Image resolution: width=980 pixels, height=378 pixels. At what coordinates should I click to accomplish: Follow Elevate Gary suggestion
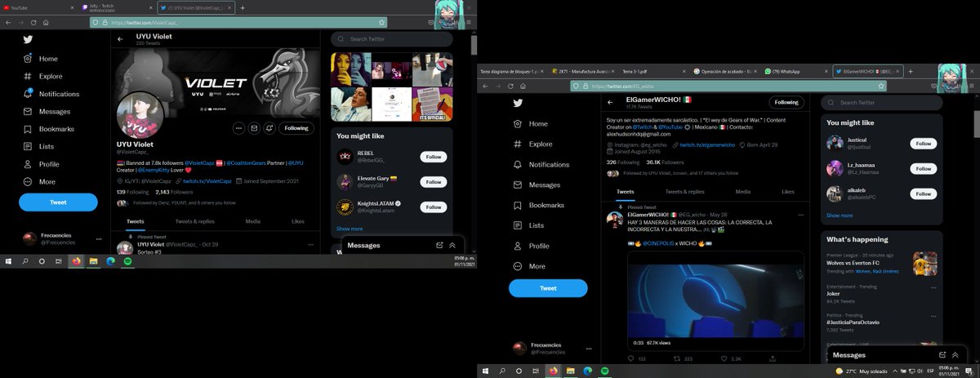(433, 182)
